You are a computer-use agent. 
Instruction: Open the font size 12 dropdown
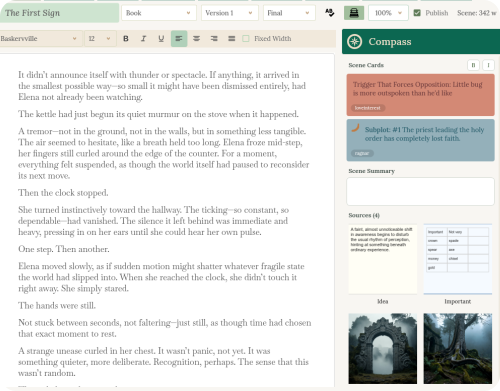pos(100,39)
